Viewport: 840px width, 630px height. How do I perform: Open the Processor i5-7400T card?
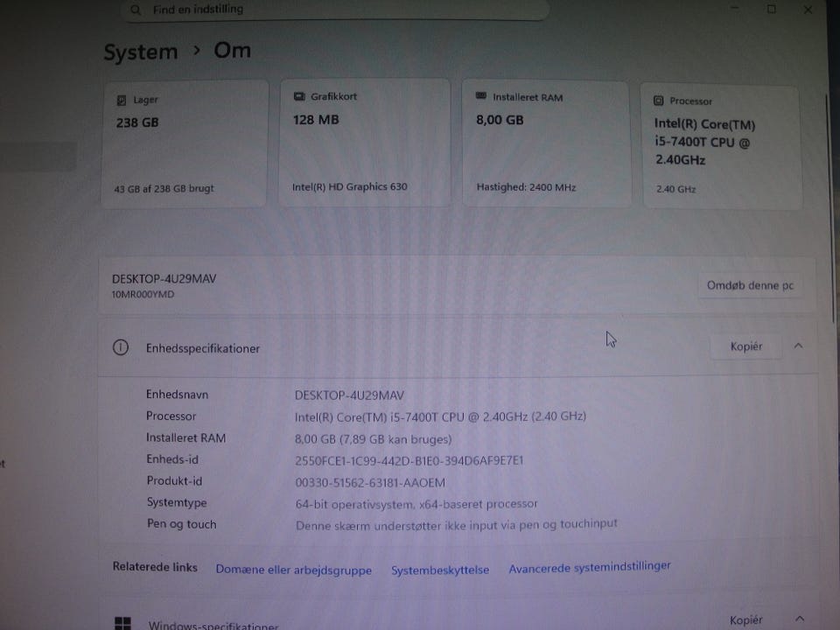(x=722, y=146)
